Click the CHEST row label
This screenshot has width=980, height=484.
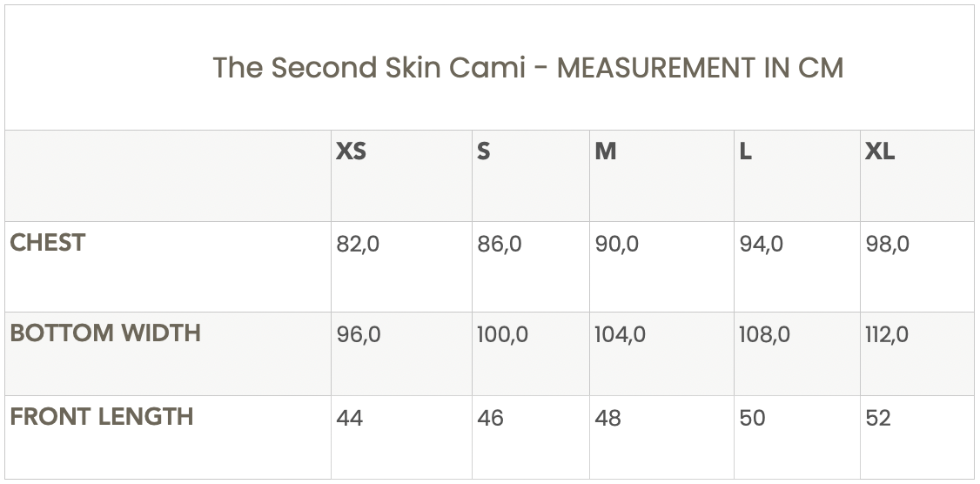coord(48,243)
